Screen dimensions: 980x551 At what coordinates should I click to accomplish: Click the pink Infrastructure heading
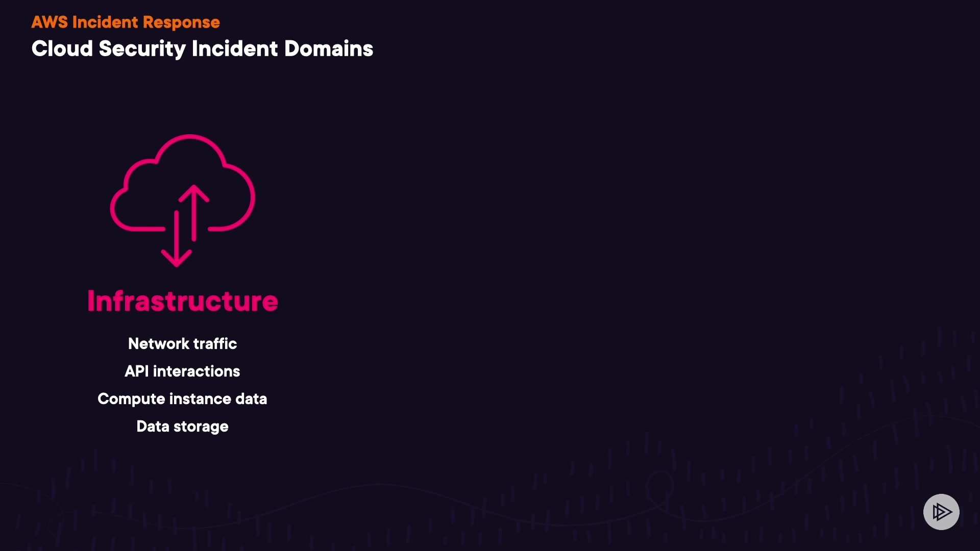(x=183, y=301)
